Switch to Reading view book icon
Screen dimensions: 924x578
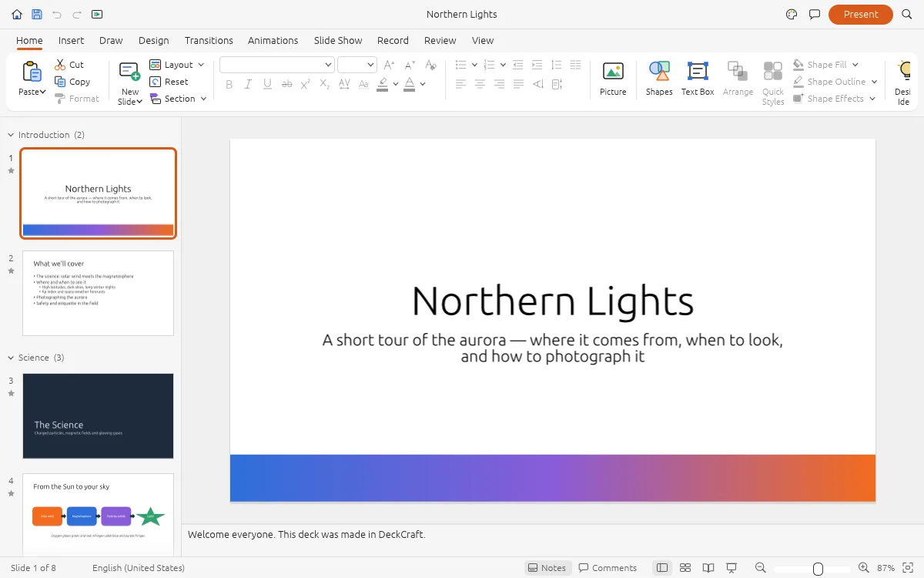(x=708, y=568)
